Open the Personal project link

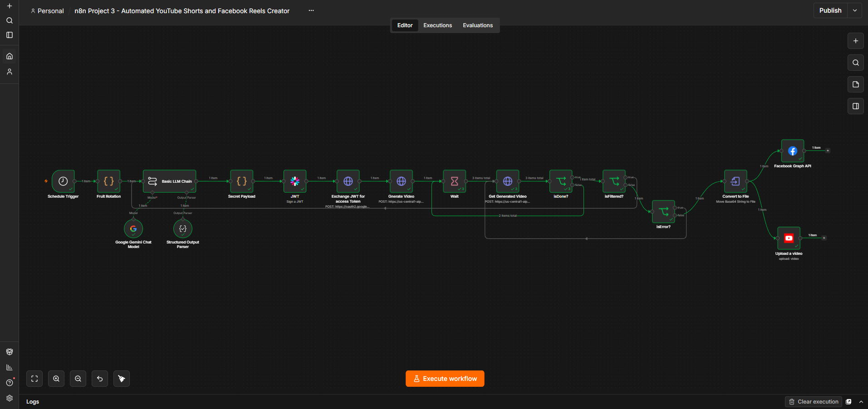coord(47,11)
